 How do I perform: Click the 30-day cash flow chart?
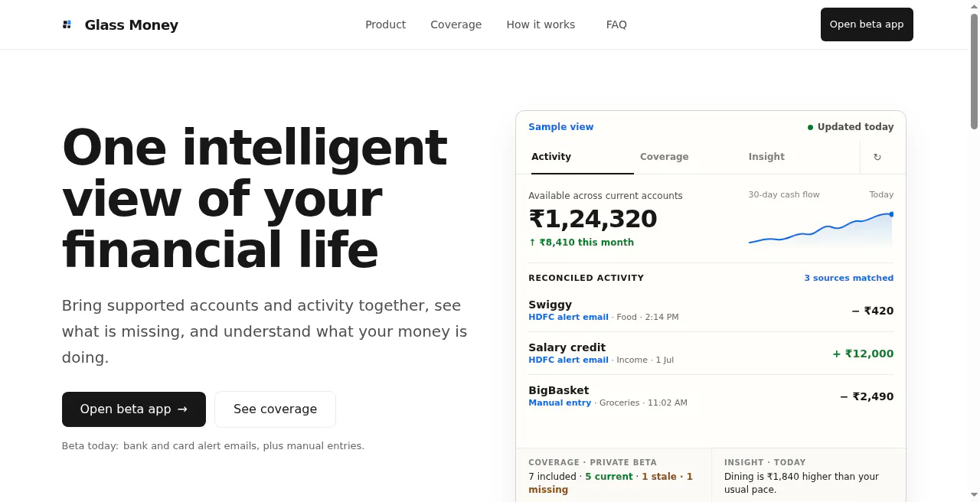click(821, 228)
